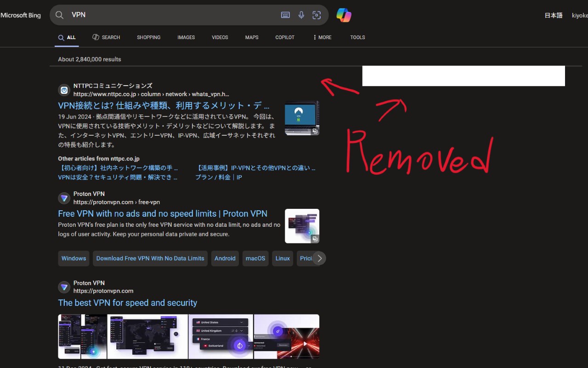
Task: Open visual search camera icon
Action: [317, 15]
